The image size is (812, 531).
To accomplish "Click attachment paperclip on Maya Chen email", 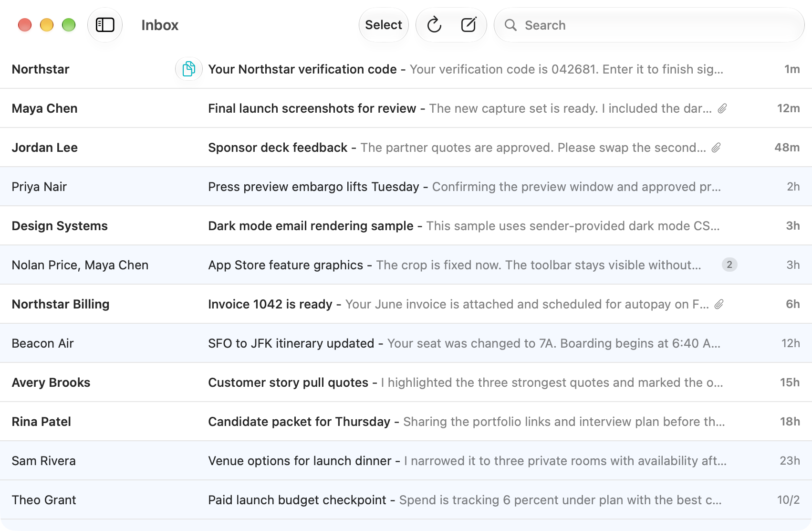I will [722, 108].
